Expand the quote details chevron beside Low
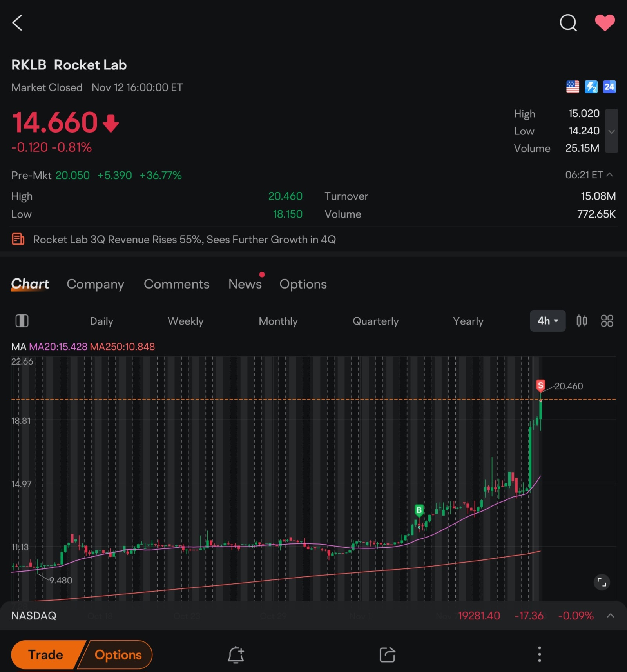 click(611, 131)
